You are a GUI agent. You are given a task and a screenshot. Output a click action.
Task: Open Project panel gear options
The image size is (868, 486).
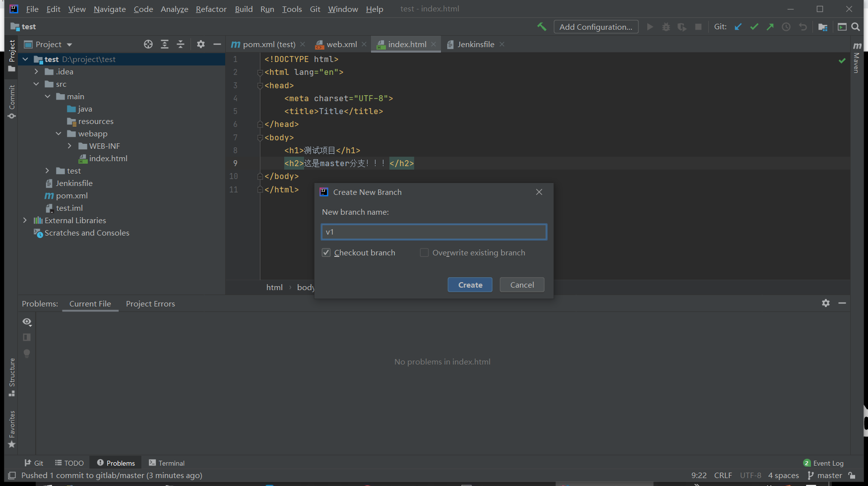click(x=201, y=44)
